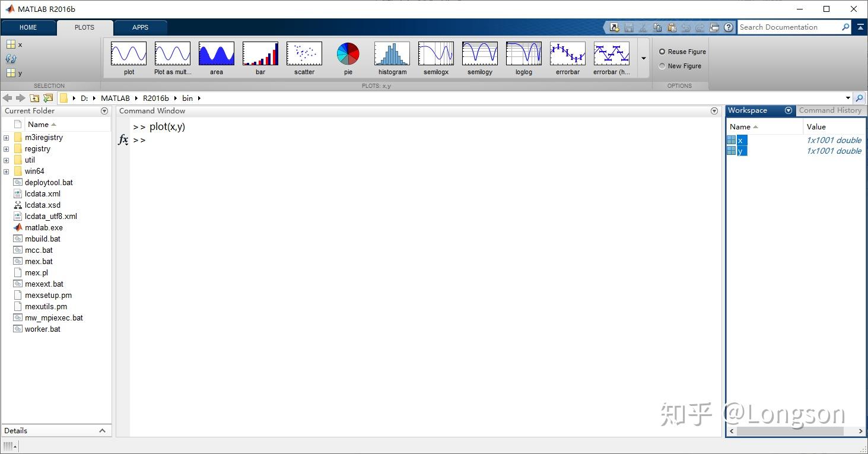Image resolution: width=868 pixels, height=454 pixels.
Task: Open the Workspace panel actions menu
Action: coord(788,110)
